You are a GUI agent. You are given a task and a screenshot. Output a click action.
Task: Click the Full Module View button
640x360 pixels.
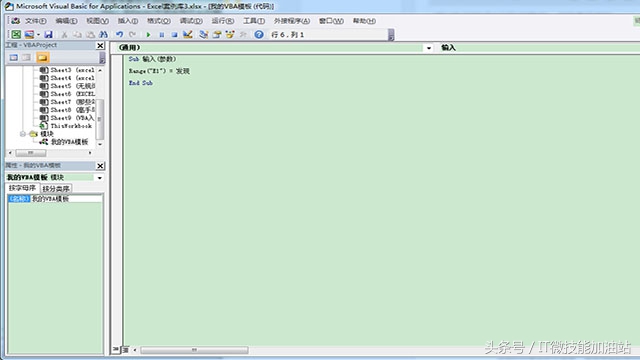[x=125, y=350]
